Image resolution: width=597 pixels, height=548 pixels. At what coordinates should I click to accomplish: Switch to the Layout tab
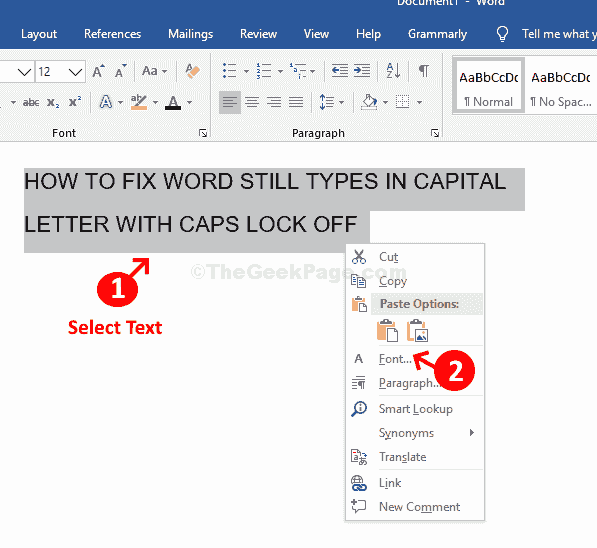coord(39,34)
